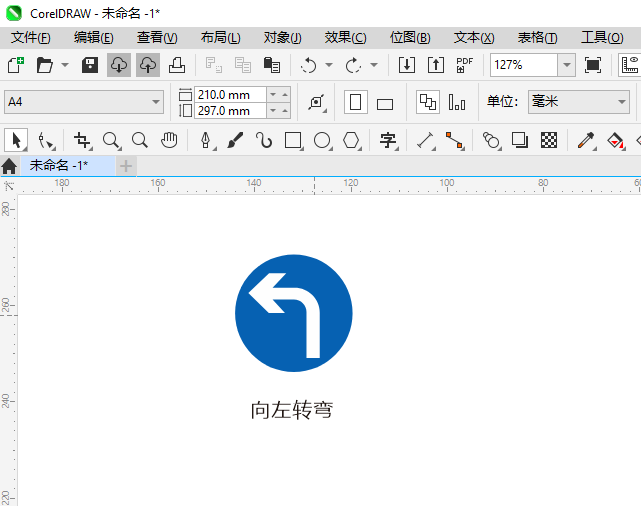The image size is (641, 506).
Task: Redo the last action
Action: (354, 65)
